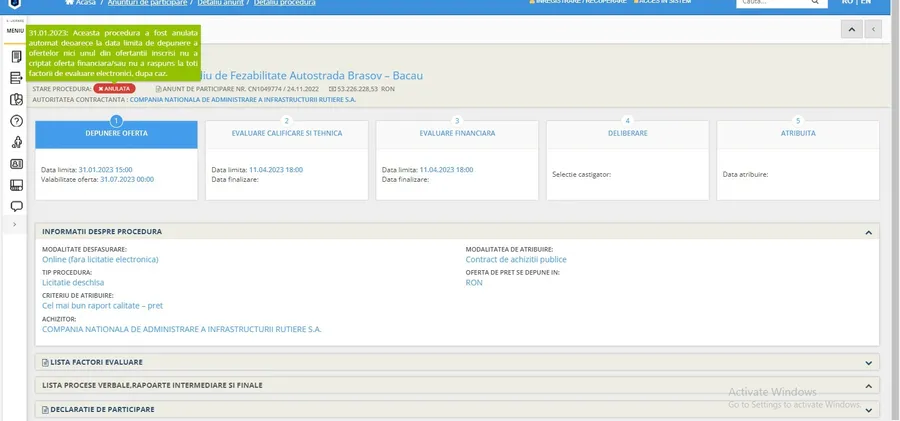Select the Depunere Oferta step tab
The image size is (900, 421).
[x=116, y=133]
